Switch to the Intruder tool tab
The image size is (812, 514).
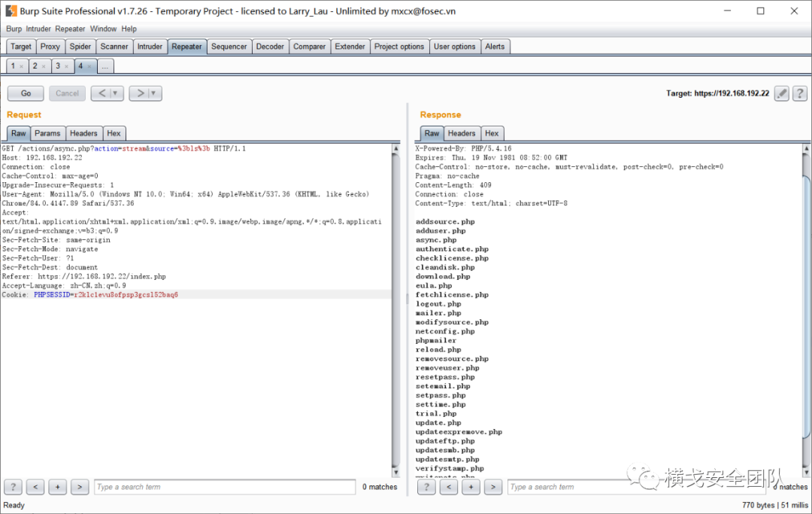coord(150,47)
